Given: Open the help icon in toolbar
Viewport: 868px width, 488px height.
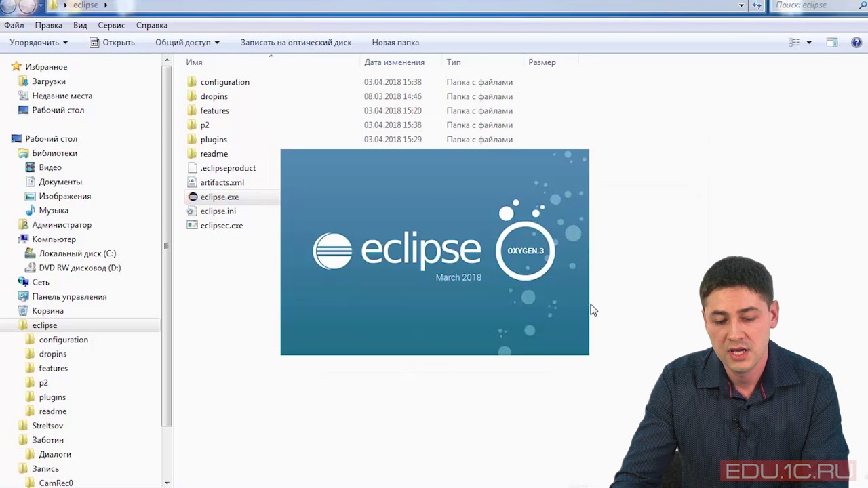Looking at the screenshot, I should (856, 42).
